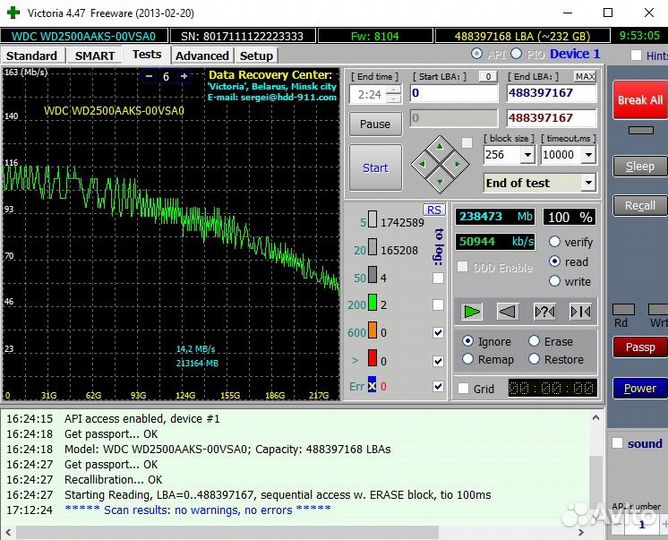The height and width of the screenshot is (540, 668).
Task: Click inside the Start LBA input field
Action: pyautogui.click(x=452, y=93)
